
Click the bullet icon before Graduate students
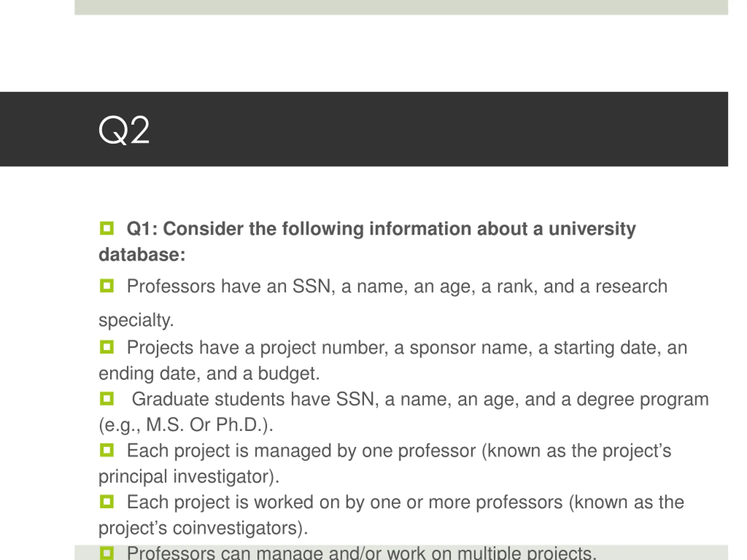click(x=107, y=399)
